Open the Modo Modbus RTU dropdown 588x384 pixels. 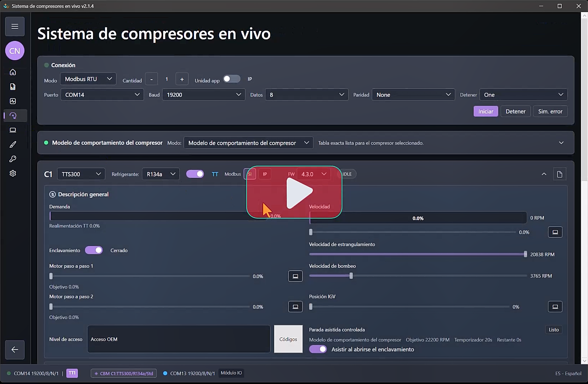[x=88, y=79]
